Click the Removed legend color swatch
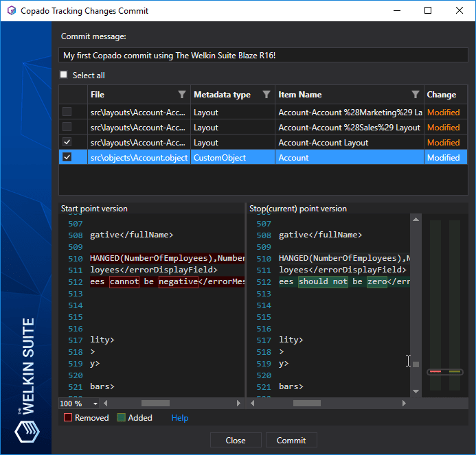 coord(68,418)
